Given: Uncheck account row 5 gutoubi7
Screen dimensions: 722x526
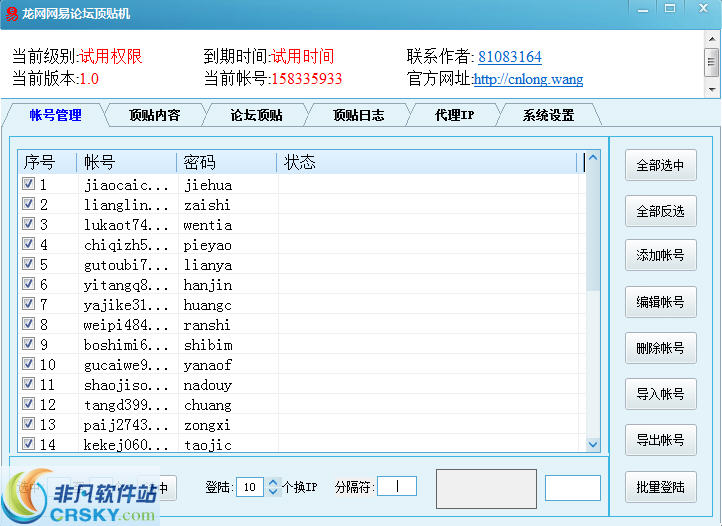Looking at the screenshot, I should coord(28,263).
